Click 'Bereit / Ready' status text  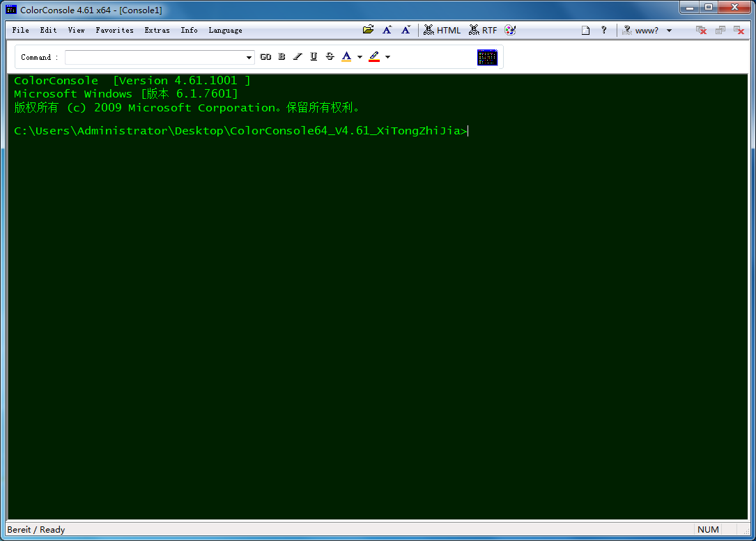[36, 529]
